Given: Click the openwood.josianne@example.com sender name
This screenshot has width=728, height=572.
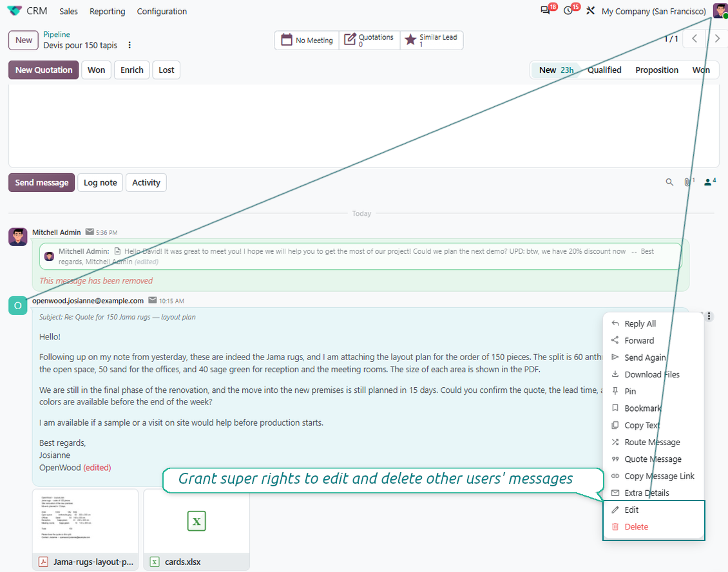Looking at the screenshot, I should tap(88, 301).
